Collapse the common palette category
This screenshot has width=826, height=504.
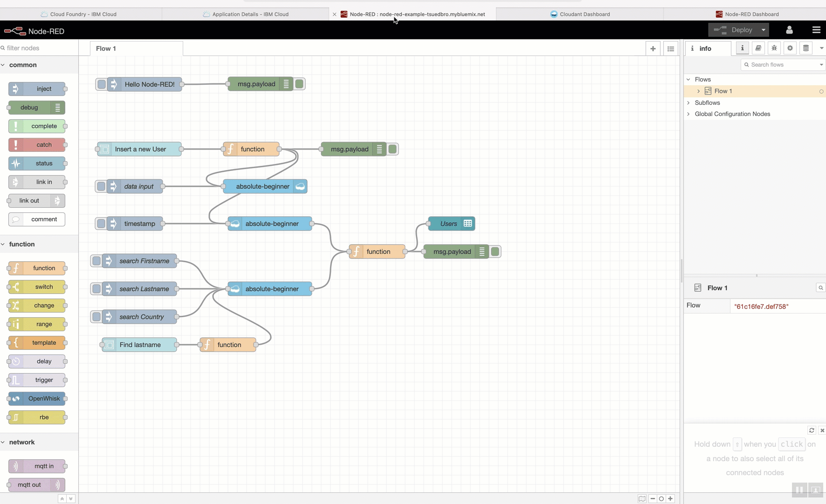3,65
